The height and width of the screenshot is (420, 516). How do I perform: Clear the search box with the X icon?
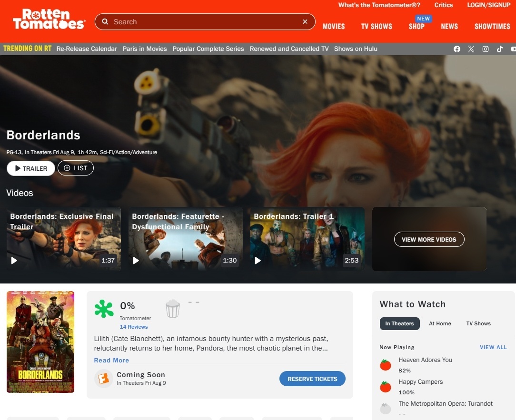pos(305,21)
